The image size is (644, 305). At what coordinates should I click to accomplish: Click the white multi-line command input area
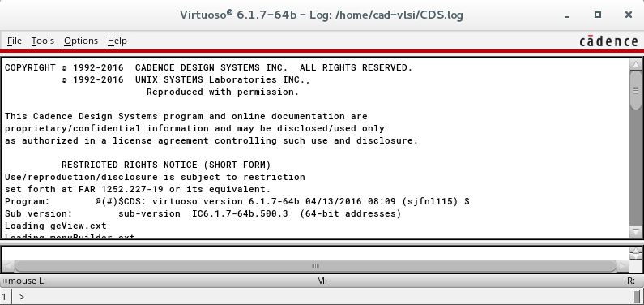click(x=315, y=253)
